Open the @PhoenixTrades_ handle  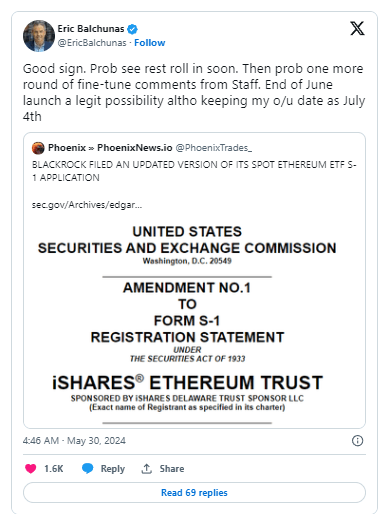tap(214, 148)
